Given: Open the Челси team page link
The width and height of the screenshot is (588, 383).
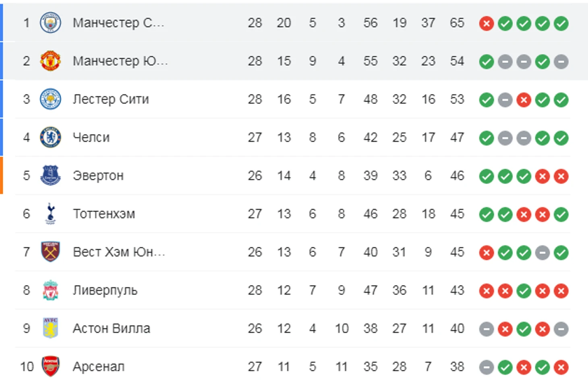Looking at the screenshot, I should pos(91,137).
